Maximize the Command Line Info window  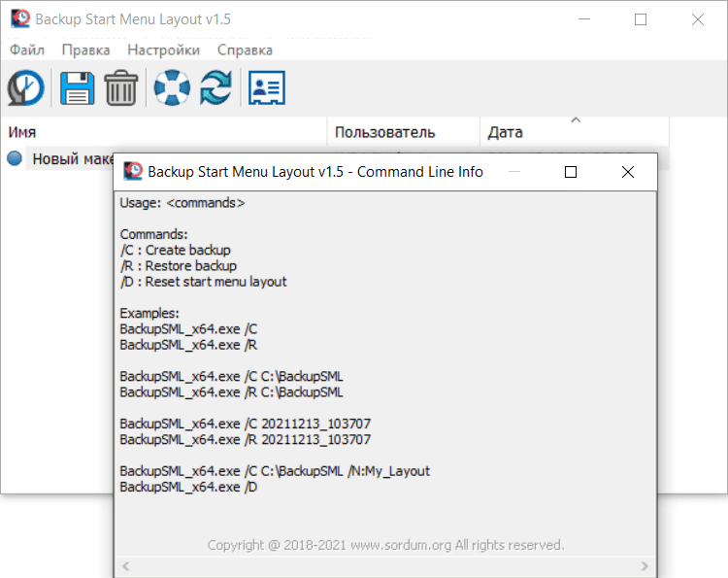[571, 172]
